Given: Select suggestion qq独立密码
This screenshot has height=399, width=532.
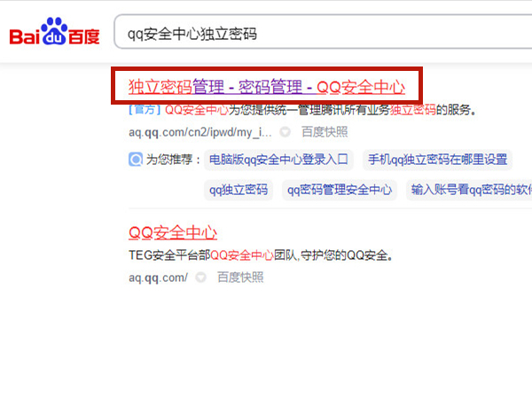Looking at the screenshot, I should (239, 190).
